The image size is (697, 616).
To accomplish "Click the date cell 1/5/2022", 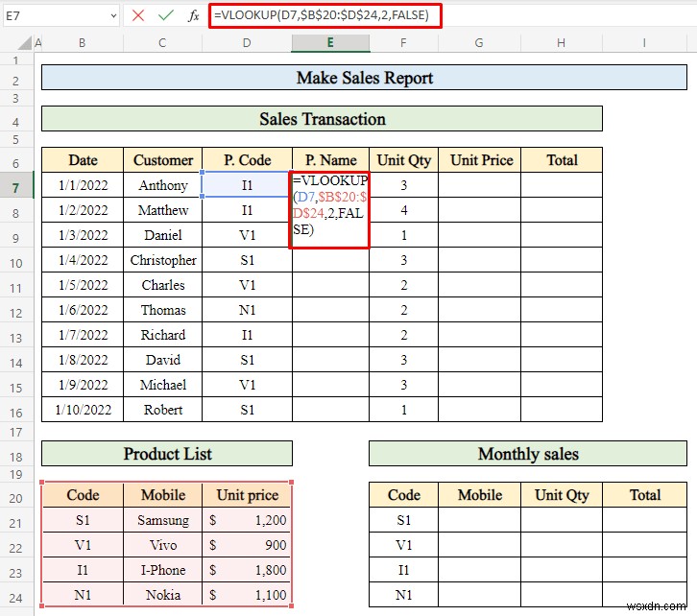I will click(83, 285).
